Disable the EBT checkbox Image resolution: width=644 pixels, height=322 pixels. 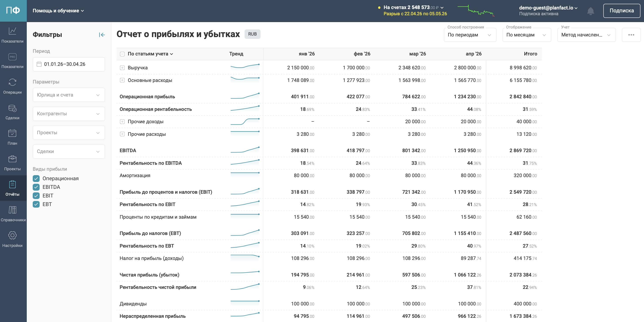[36, 204]
